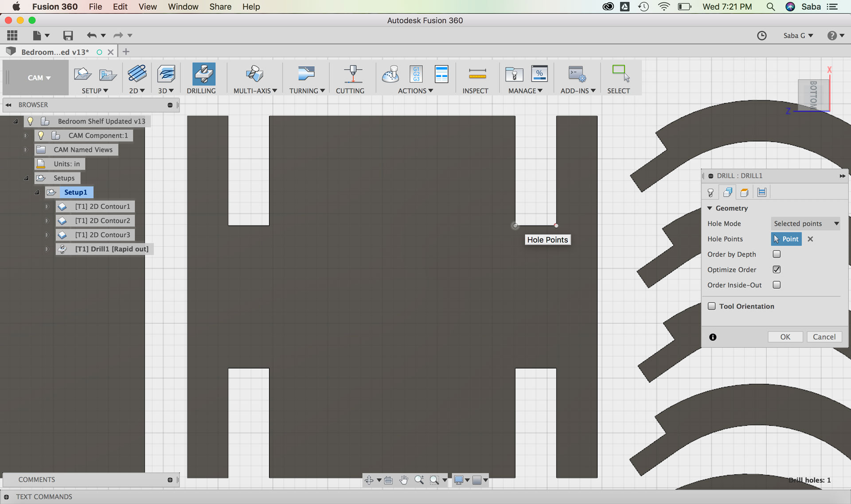The width and height of the screenshot is (851, 504).
Task: Click the data panel grid icon
Action: (x=12, y=35)
